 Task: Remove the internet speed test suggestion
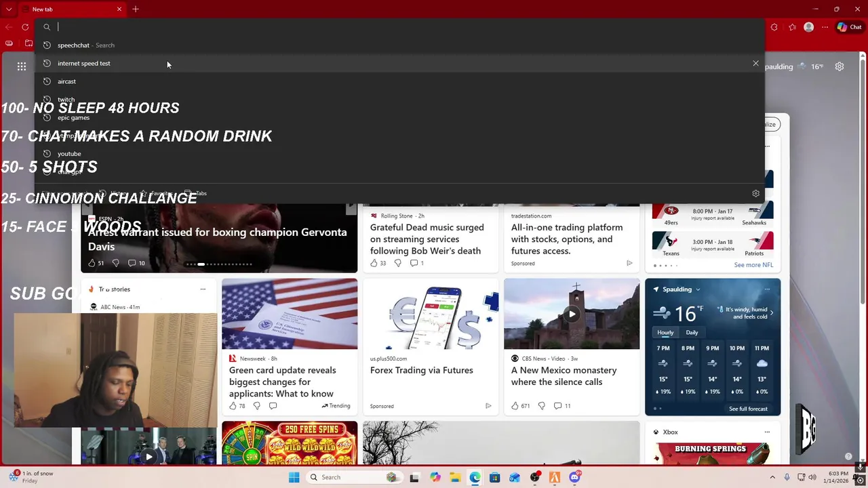[755, 63]
